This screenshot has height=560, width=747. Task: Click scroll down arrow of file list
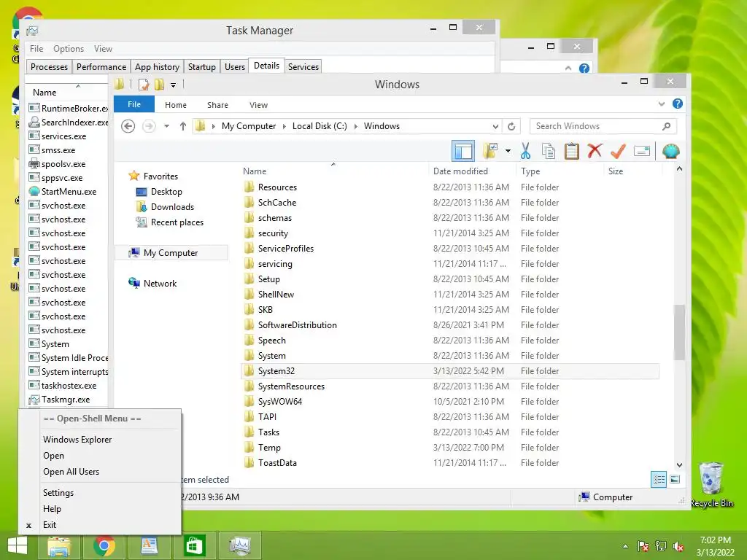(679, 464)
